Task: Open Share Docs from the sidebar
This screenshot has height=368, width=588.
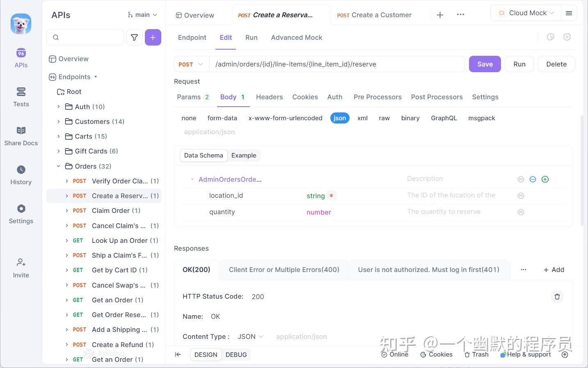Action: pos(21,136)
